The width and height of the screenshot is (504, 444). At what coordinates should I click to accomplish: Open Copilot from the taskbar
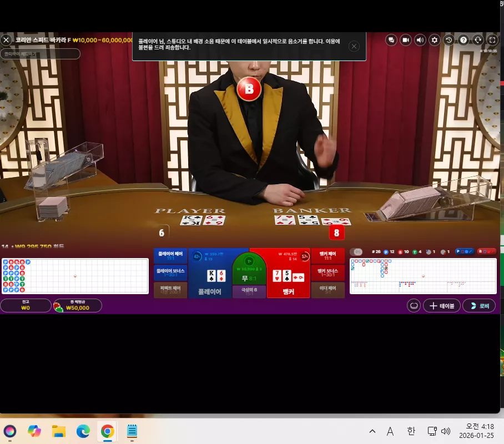34,431
